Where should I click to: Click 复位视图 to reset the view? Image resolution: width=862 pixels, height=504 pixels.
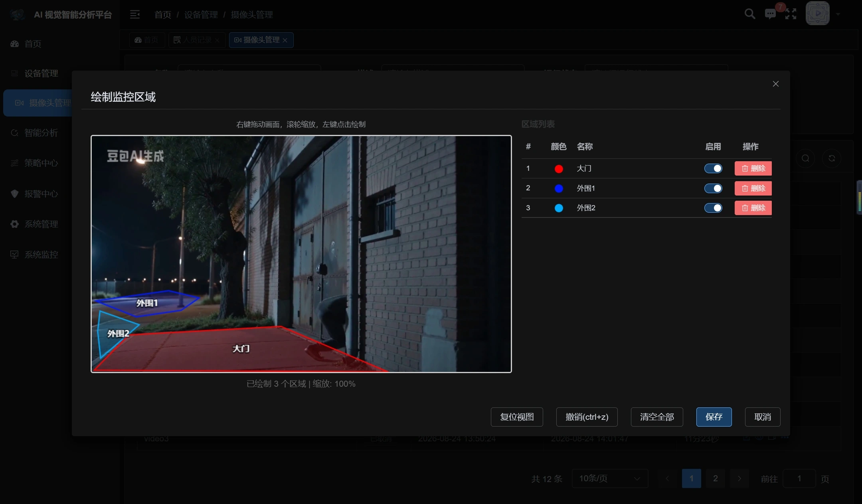tap(517, 417)
